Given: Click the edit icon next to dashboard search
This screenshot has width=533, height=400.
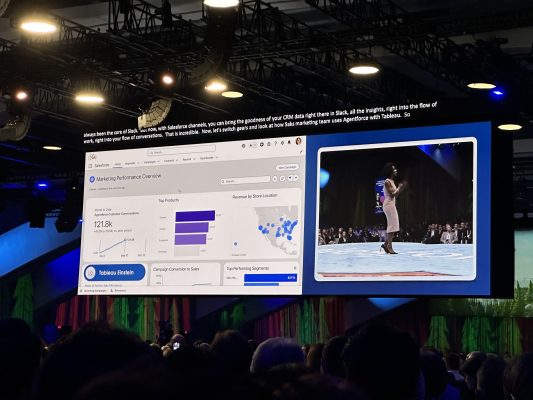Looking at the screenshot, I should pos(282,178).
